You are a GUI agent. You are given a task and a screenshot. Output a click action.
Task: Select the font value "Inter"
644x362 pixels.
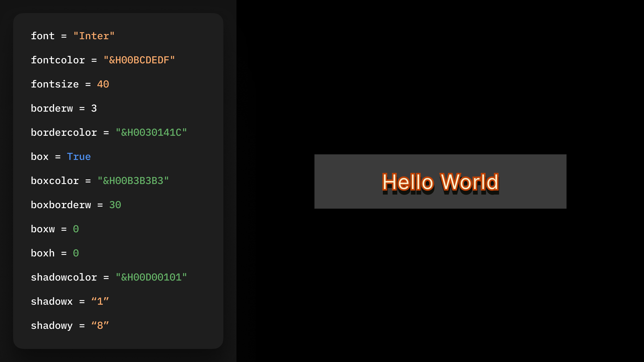[x=94, y=35]
